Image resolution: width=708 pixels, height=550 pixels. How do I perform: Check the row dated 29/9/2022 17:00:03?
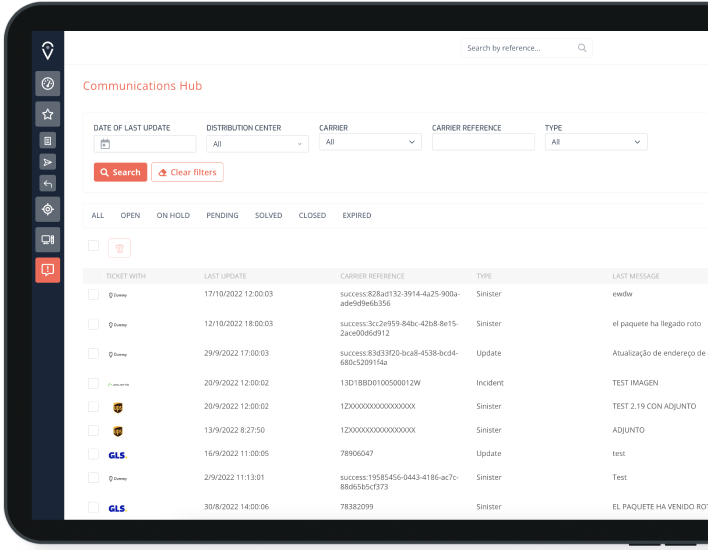[93, 354]
